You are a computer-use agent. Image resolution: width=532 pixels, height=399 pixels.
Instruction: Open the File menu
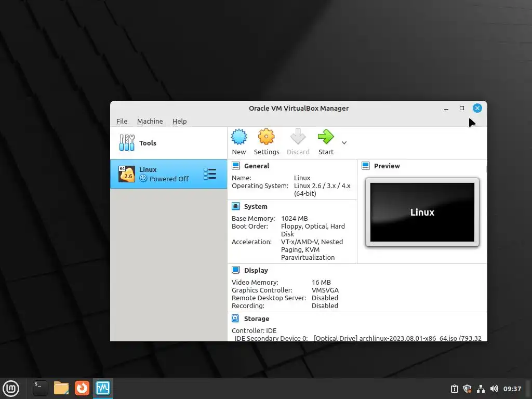click(122, 121)
